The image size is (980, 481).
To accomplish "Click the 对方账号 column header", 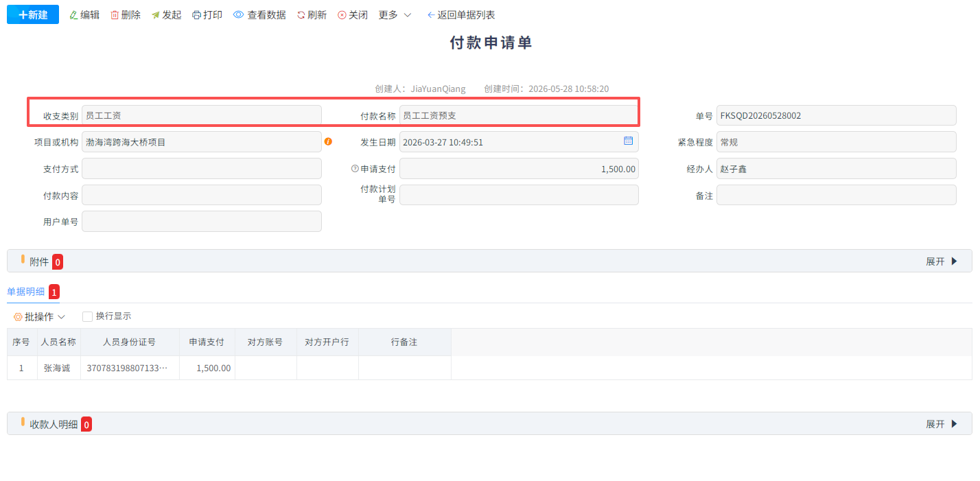I will point(266,342).
